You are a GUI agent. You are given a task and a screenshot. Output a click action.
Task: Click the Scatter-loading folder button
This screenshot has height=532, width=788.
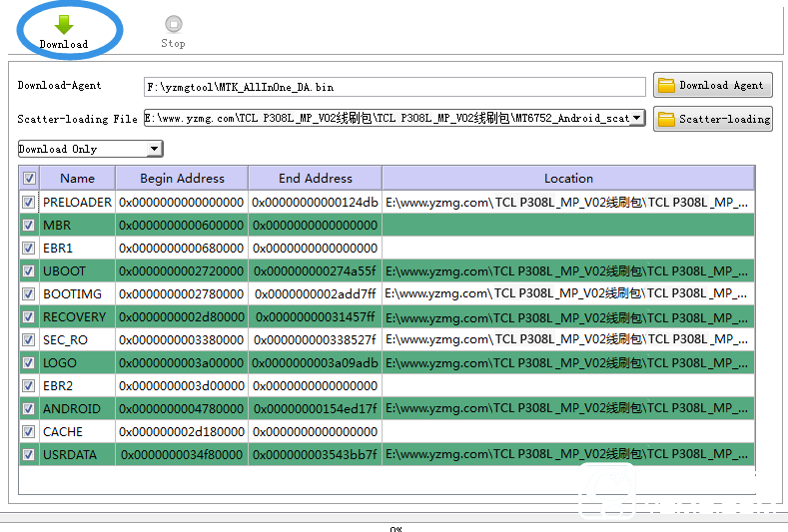(x=713, y=119)
